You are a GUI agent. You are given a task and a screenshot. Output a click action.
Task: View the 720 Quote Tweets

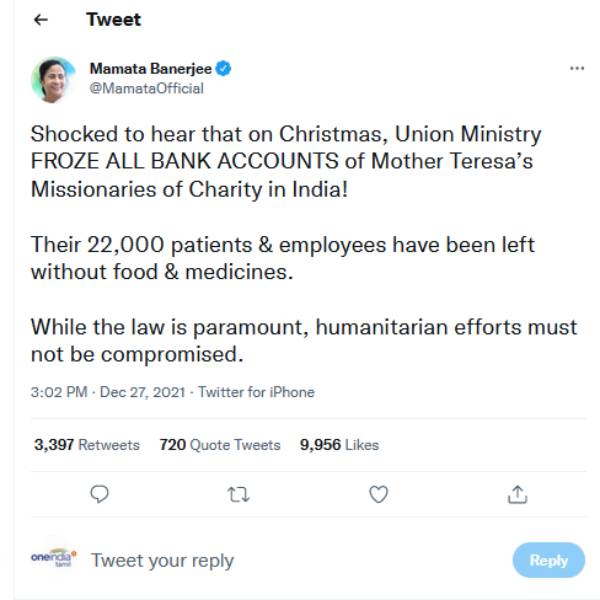[220, 445]
